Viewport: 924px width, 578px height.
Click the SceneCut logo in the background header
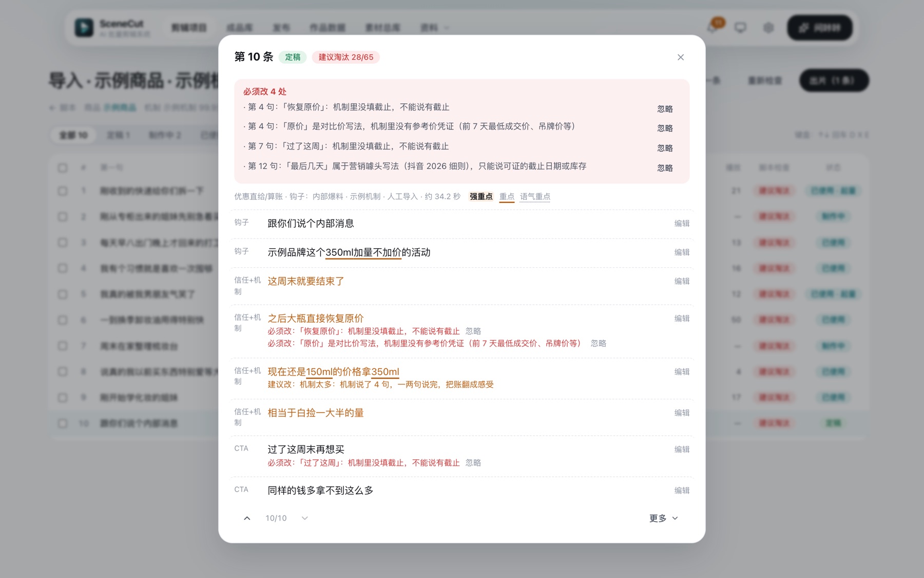[84, 27]
